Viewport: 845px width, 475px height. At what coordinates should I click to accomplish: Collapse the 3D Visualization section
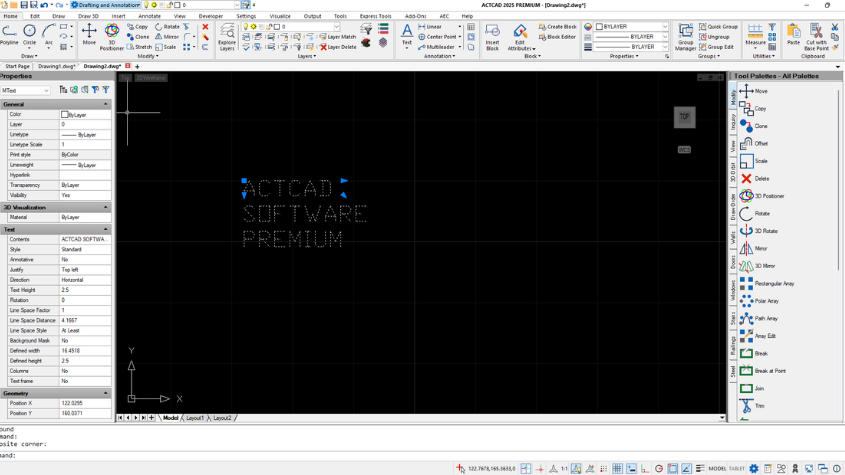click(106, 207)
